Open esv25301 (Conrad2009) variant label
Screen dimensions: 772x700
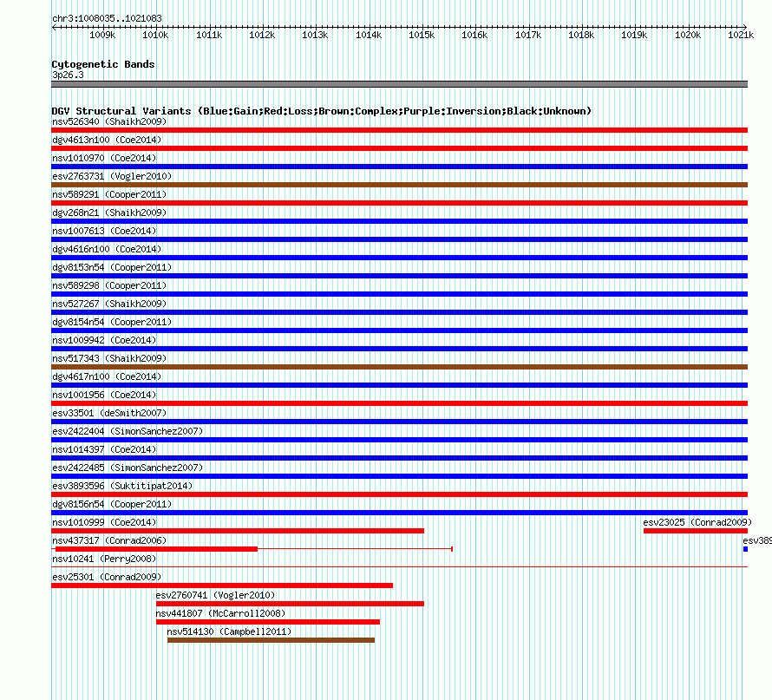click(x=107, y=577)
